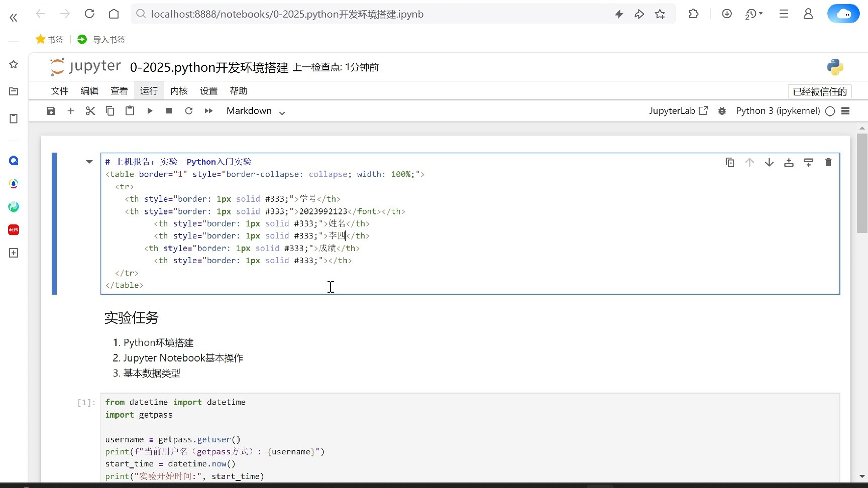Open the 帮助 menu
Screen dimensions: 868x488
coord(239,91)
